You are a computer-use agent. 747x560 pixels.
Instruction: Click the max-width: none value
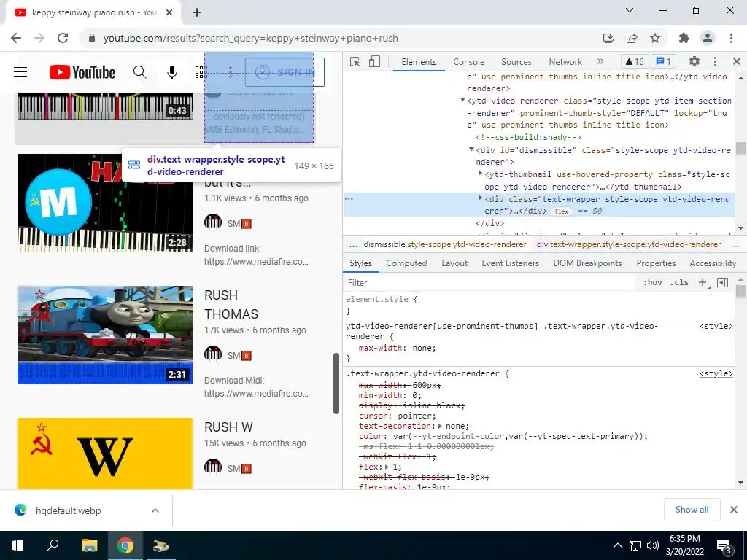[x=423, y=348]
